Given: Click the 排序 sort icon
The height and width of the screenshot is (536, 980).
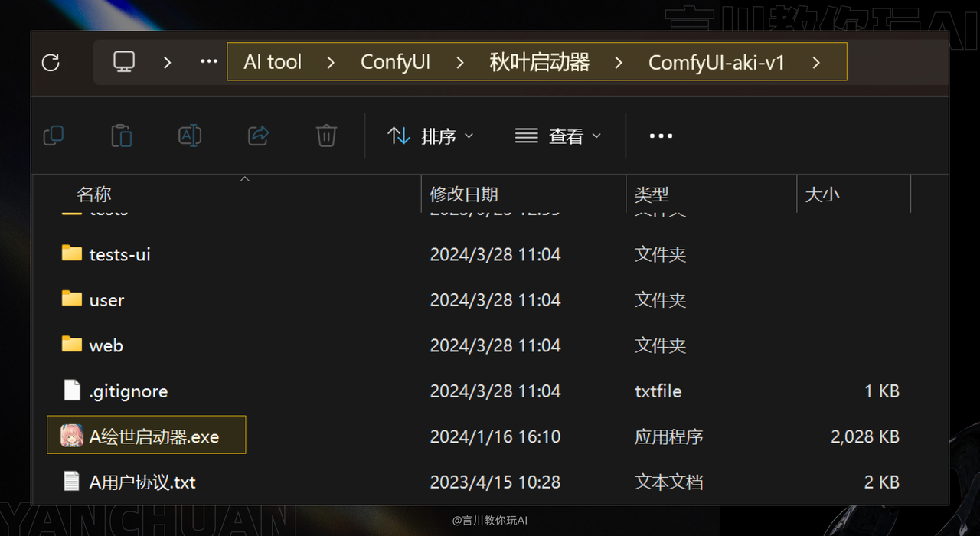Looking at the screenshot, I should (399, 136).
